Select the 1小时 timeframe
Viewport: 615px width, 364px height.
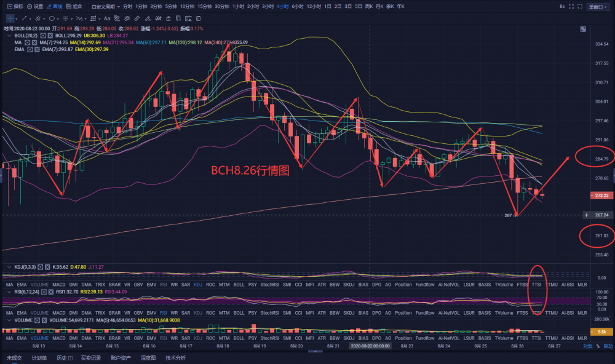[x=238, y=7]
